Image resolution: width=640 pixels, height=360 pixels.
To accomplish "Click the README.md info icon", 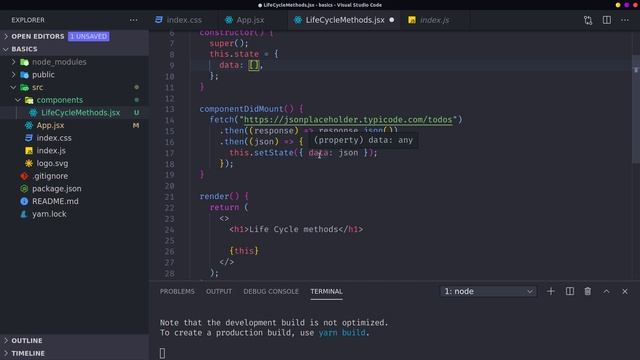I will click(x=24, y=201).
